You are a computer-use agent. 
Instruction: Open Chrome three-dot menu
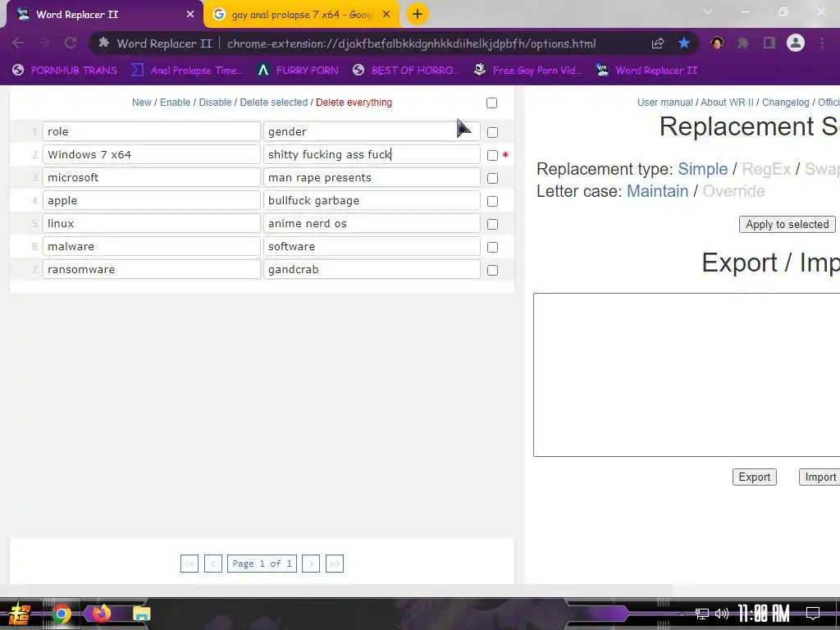[822, 43]
